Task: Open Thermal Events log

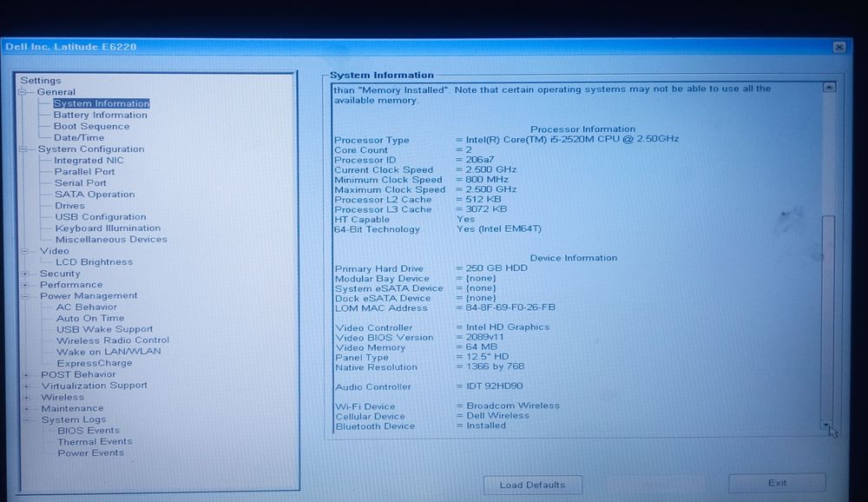Action: pyautogui.click(x=95, y=442)
